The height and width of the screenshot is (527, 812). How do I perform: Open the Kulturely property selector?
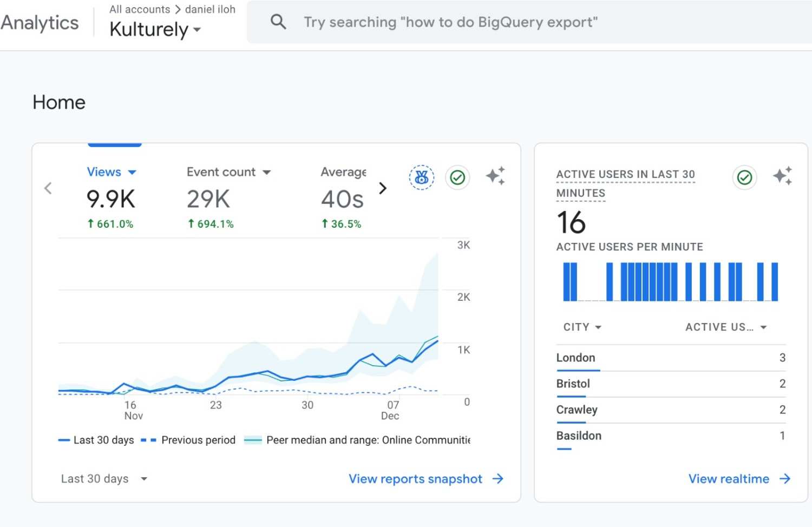155,30
